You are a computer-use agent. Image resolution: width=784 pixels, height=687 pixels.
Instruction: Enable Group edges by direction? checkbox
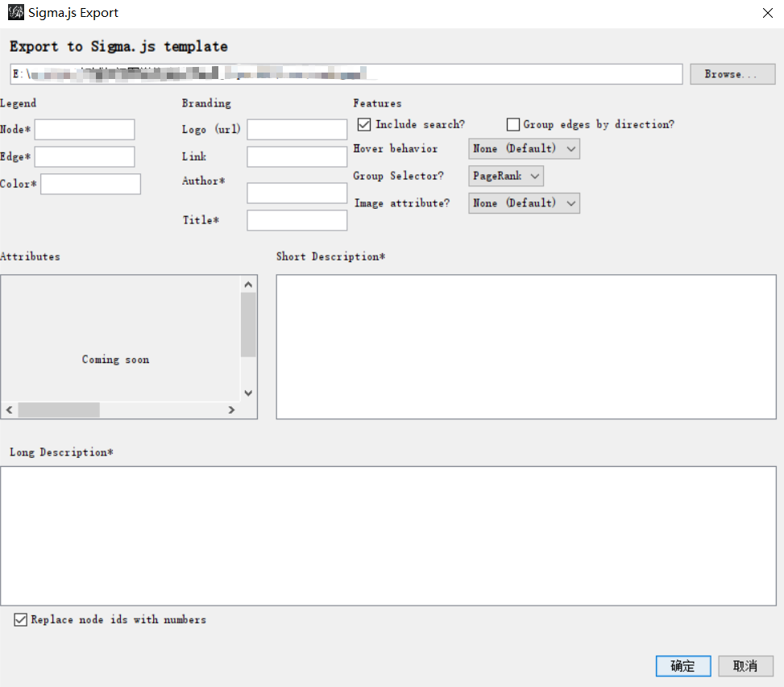[x=513, y=124]
